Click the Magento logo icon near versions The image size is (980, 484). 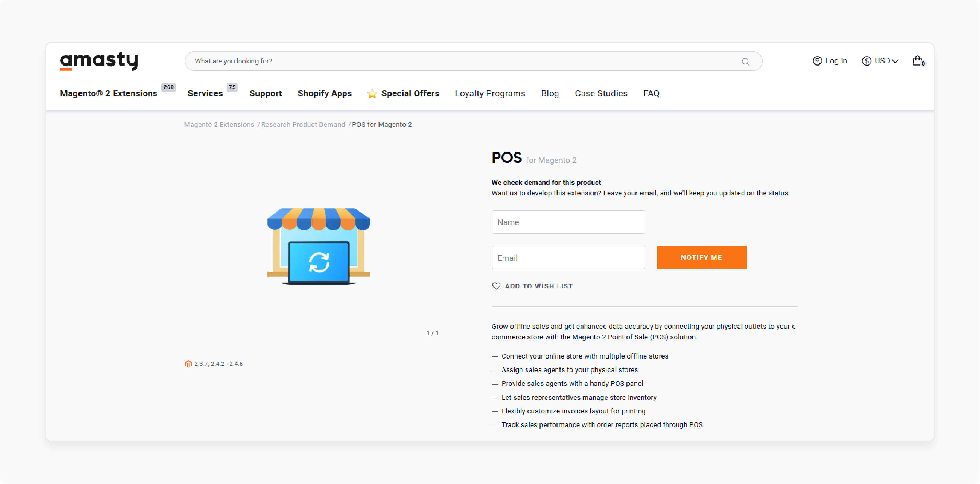188,364
